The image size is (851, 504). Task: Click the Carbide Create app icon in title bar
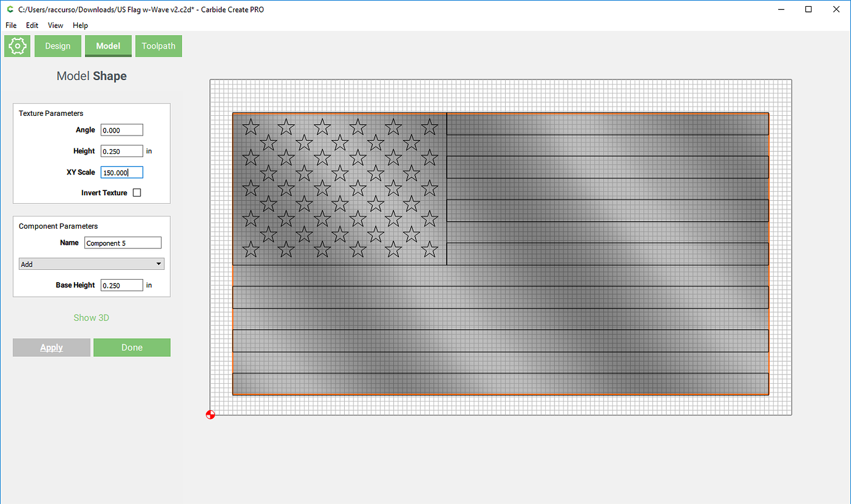pos(10,9)
